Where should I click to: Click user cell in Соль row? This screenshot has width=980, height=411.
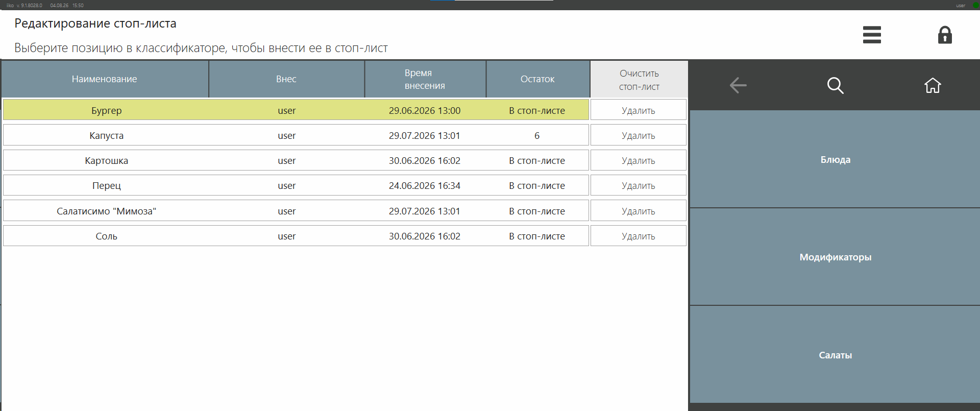point(287,236)
